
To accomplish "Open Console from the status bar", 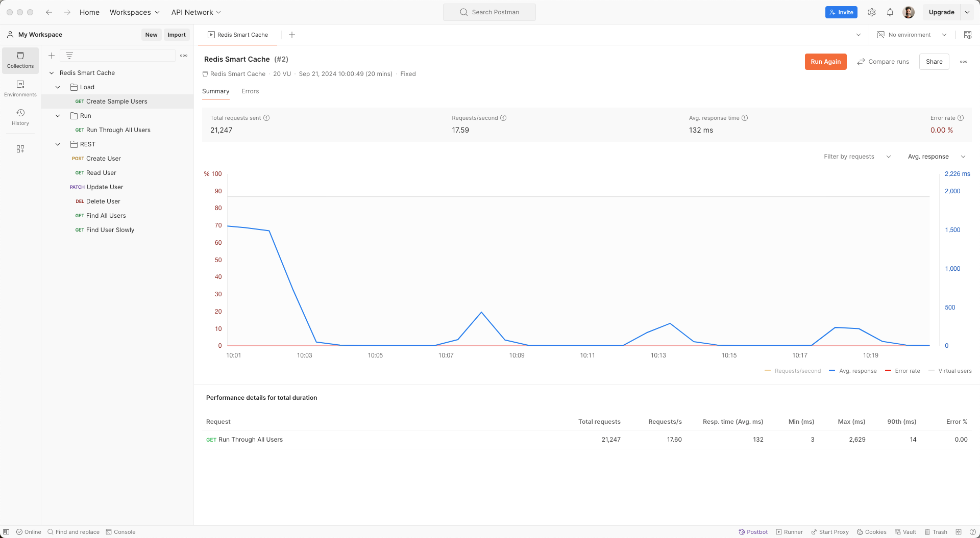I will tap(120, 532).
